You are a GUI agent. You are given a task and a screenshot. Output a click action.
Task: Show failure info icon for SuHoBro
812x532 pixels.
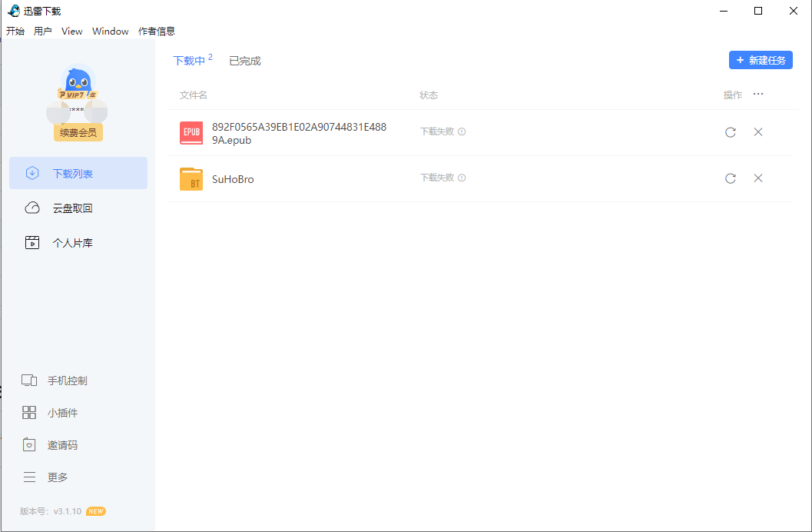pos(462,178)
